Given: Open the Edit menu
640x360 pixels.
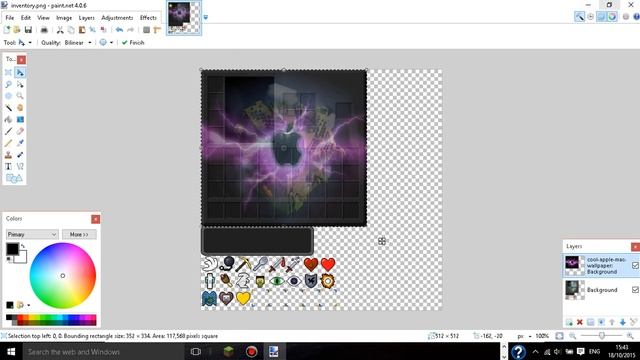Looking at the screenshot, I should (x=26, y=18).
